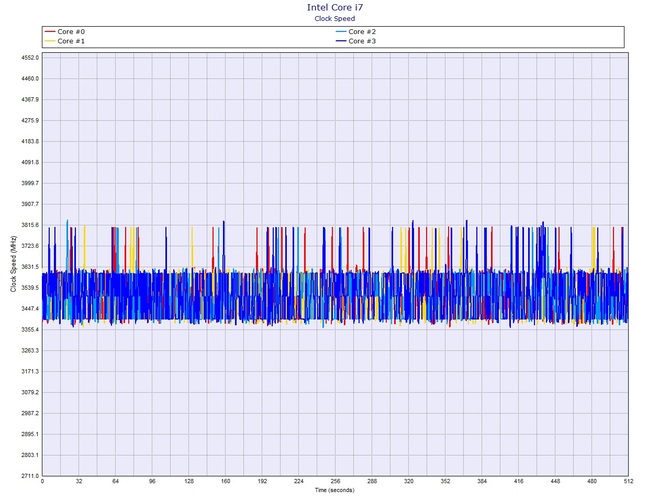Click the 3539.5 y-axis value
This screenshot has height=502, width=670.
click(30, 288)
